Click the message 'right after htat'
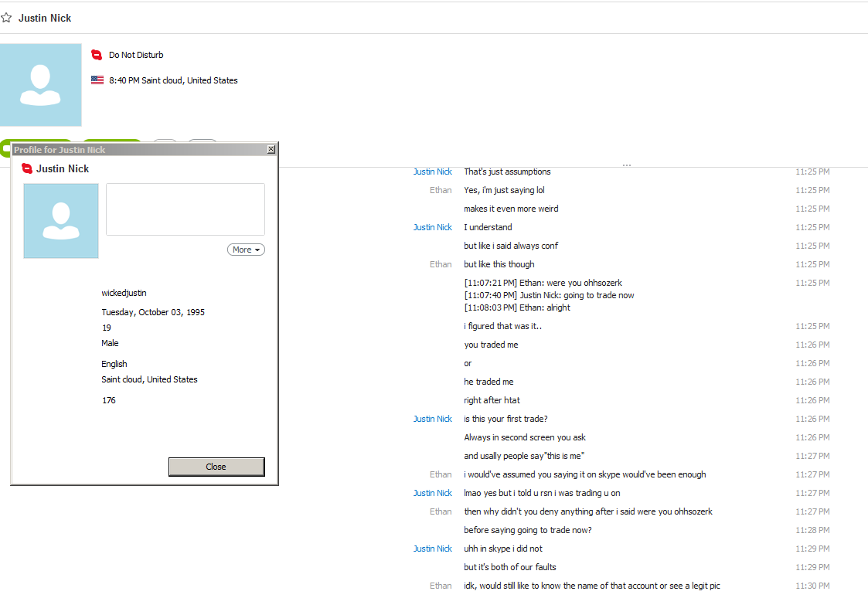The image size is (868, 598). pos(492,400)
